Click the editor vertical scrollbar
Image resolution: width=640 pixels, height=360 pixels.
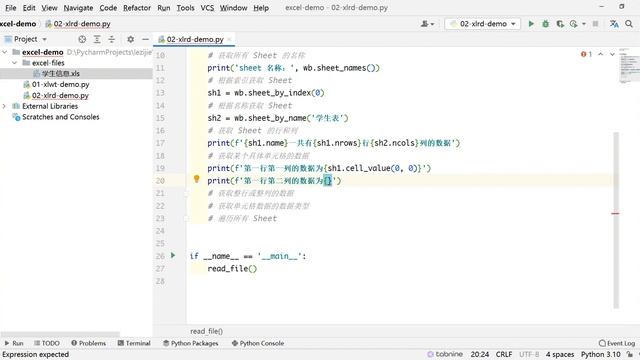pos(616,220)
